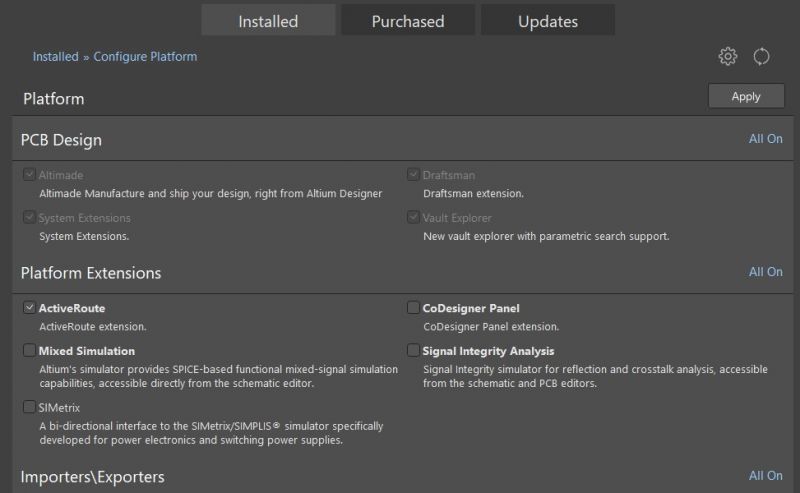Viewport: 800px width, 493px height.
Task: Click the Apply button
Action: pyautogui.click(x=746, y=96)
